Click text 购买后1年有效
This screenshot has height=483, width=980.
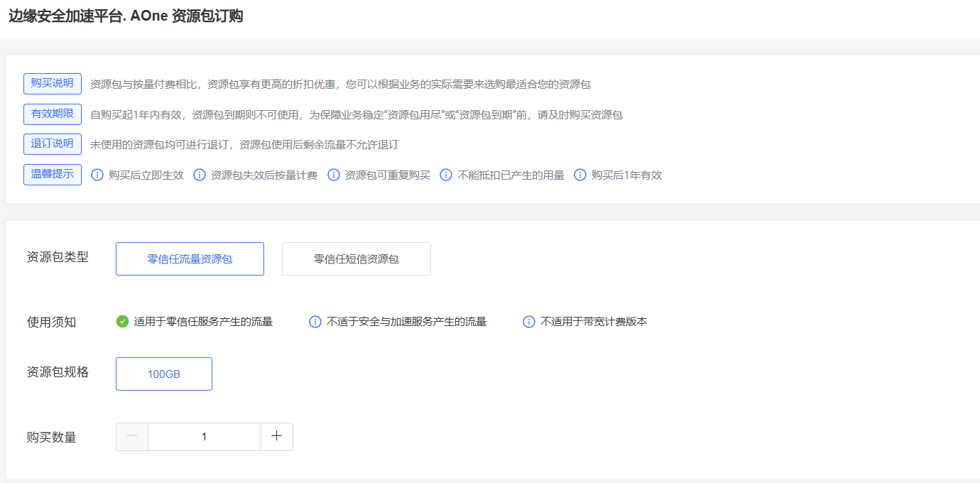point(627,175)
